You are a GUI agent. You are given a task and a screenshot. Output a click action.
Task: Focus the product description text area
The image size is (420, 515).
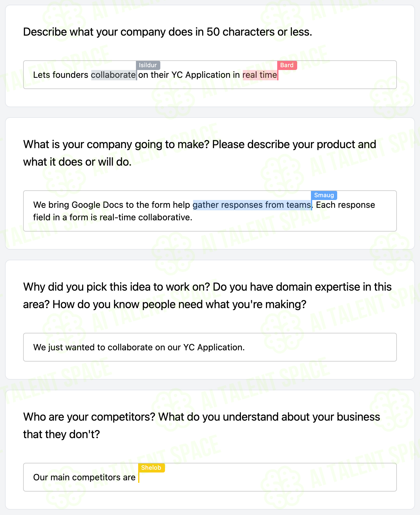tap(210, 211)
